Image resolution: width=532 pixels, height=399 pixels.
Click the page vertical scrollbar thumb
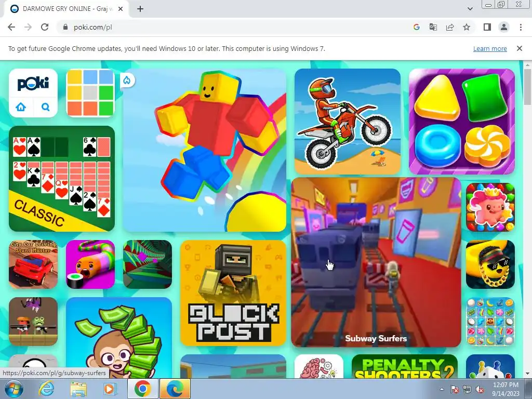527,87
